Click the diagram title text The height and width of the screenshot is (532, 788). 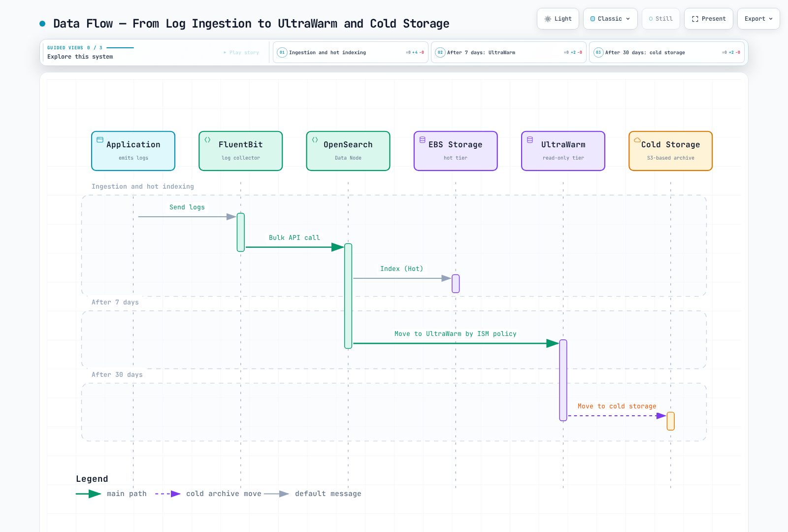point(251,24)
